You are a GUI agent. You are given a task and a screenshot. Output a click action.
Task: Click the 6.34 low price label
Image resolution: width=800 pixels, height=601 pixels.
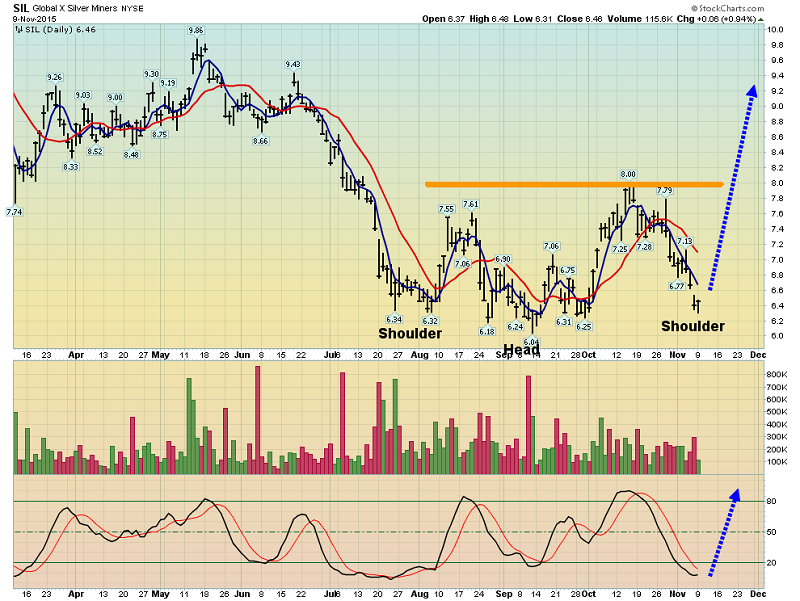pyautogui.click(x=394, y=319)
